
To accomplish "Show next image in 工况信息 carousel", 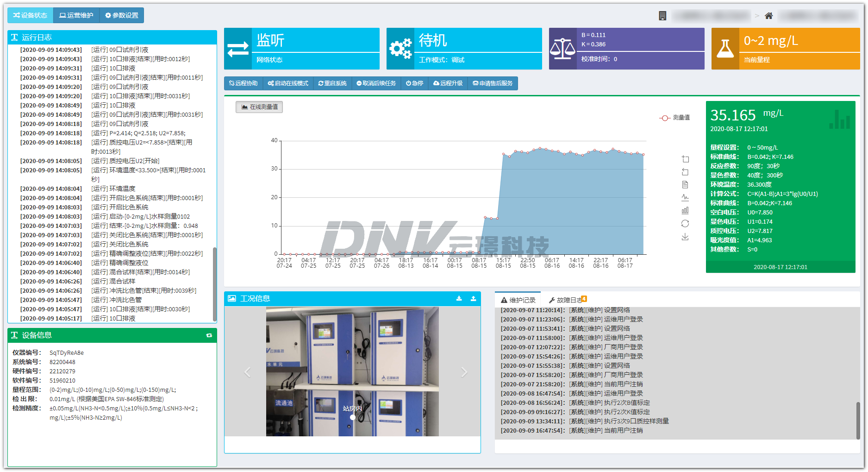I will click(464, 372).
